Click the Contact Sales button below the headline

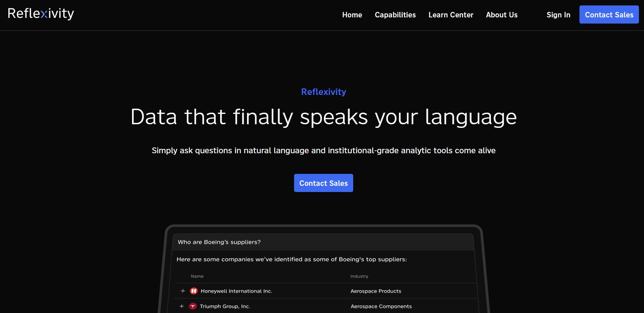click(x=323, y=183)
